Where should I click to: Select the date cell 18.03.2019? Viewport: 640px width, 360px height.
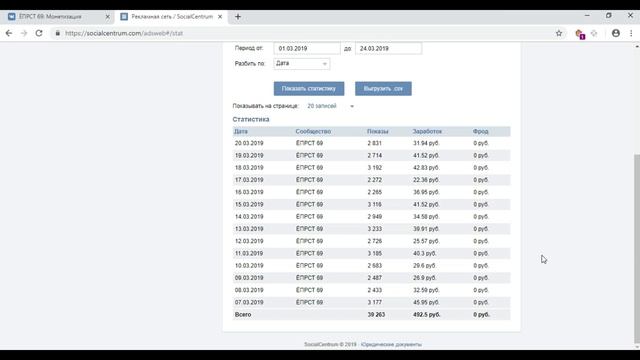[x=249, y=168]
